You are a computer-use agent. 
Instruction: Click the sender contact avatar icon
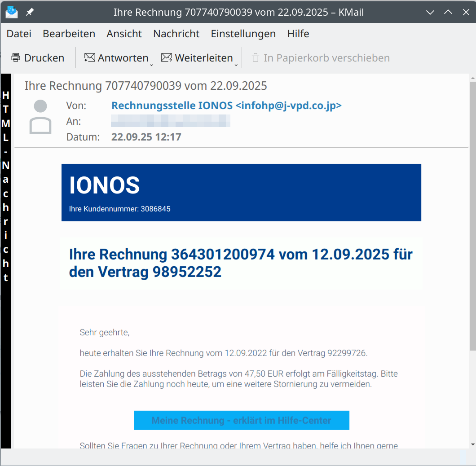(40, 118)
